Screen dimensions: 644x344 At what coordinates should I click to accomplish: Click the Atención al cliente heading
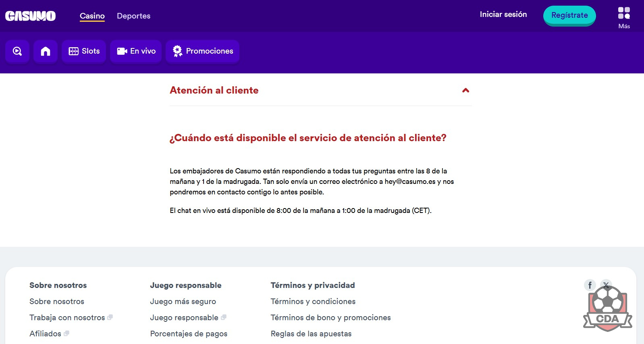coord(214,90)
